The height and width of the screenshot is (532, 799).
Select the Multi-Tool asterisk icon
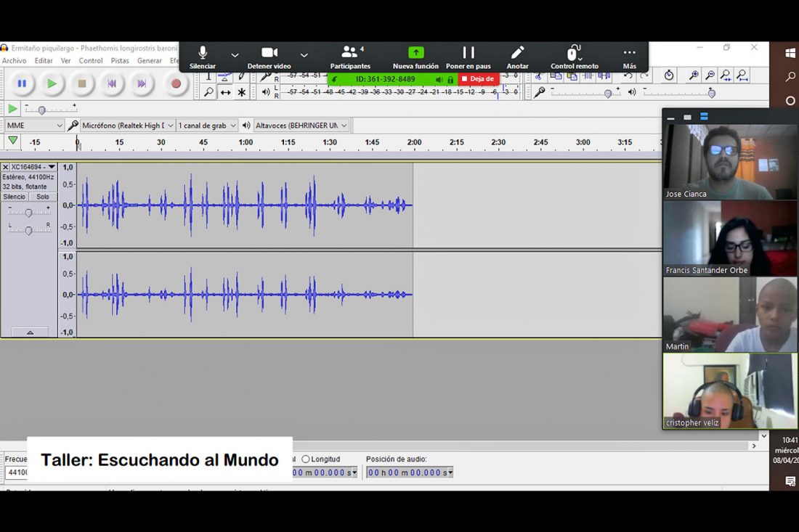(x=240, y=92)
